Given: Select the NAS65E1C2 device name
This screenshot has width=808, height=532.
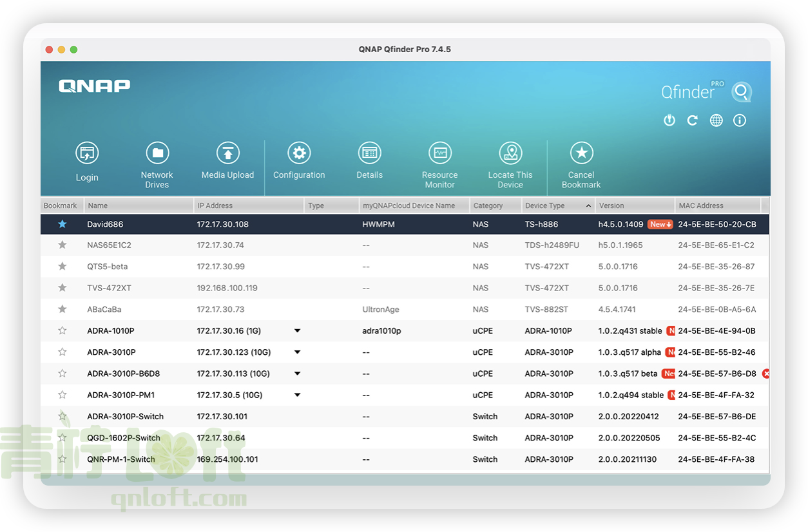Looking at the screenshot, I should 109,245.
